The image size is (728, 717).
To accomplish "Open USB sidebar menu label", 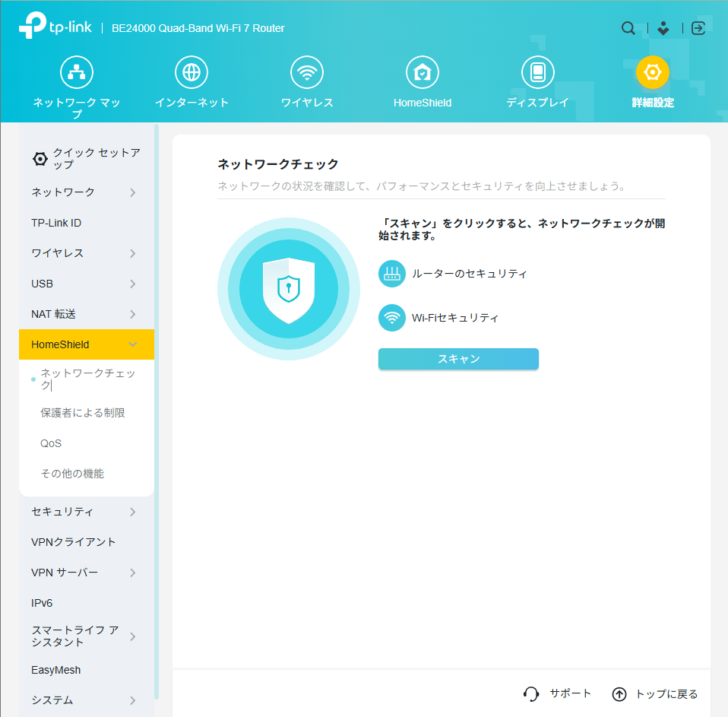I will click(43, 284).
